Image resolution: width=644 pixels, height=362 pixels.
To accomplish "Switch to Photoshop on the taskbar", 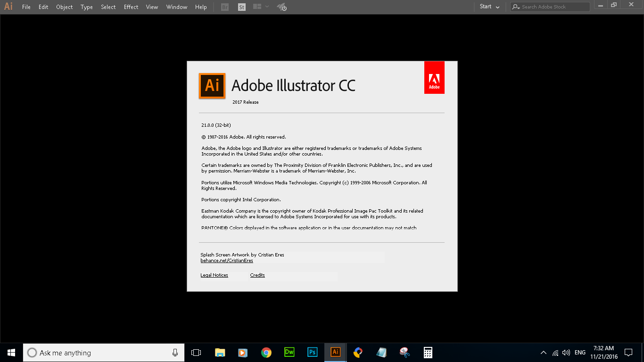I will coord(312,352).
